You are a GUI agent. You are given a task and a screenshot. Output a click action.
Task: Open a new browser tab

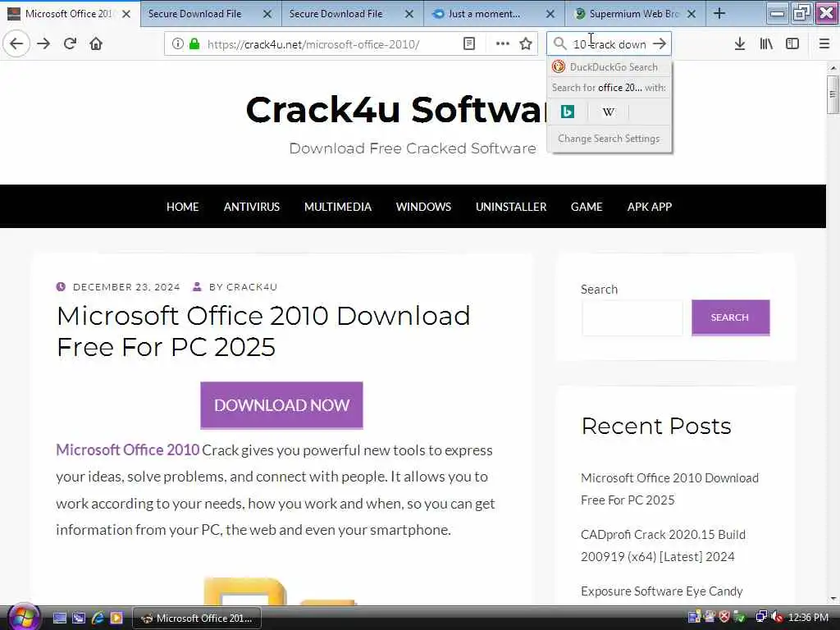point(719,14)
